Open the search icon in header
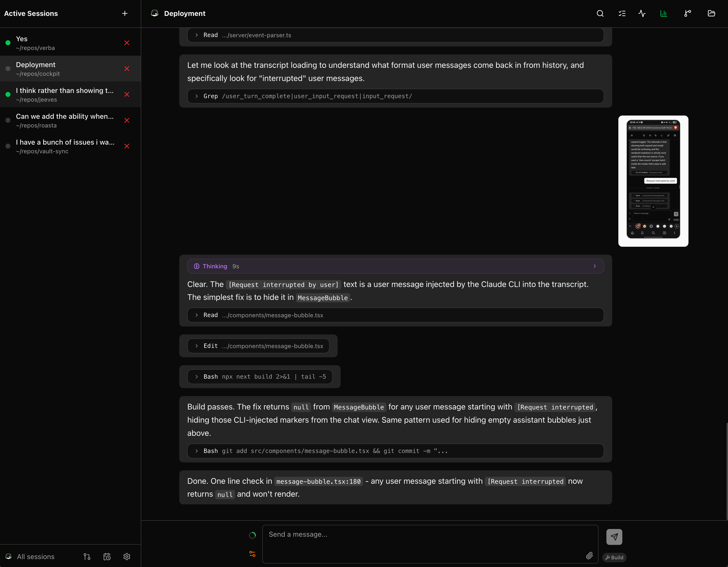The image size is (728, 567). click(x=600, y=13)
